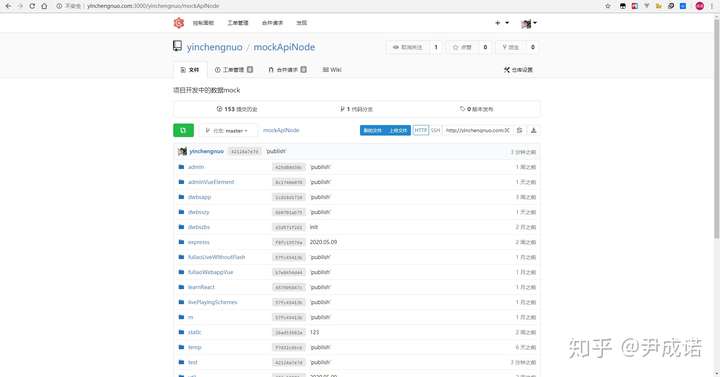Image resolution: width=720 pixels, height=377 pixels.
Task: Open the express folder
Action: point(199,242)
